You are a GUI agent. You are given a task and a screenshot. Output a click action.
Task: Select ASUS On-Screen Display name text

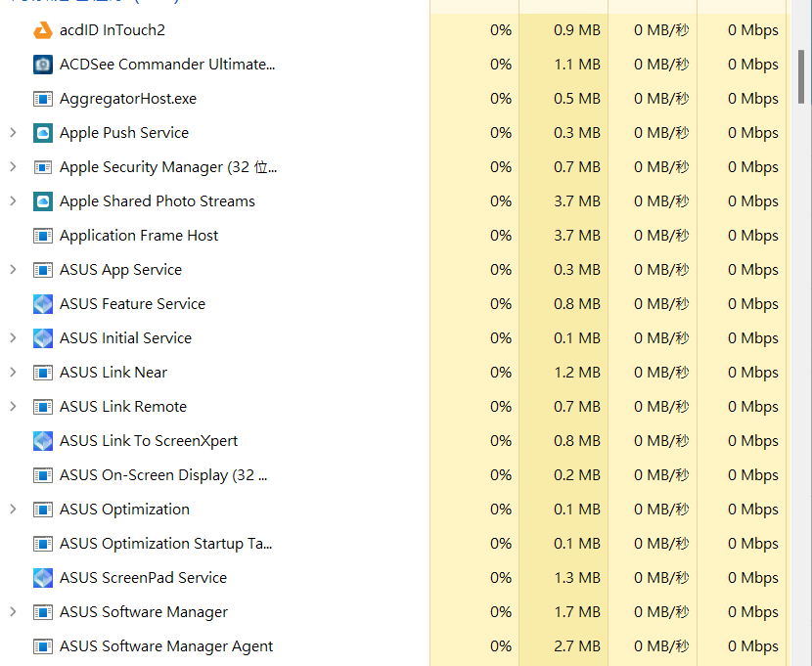coord(163,475)
